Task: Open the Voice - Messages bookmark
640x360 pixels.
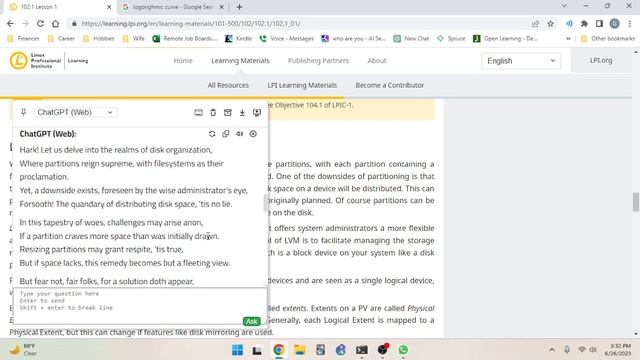Action: coord(287,39)
